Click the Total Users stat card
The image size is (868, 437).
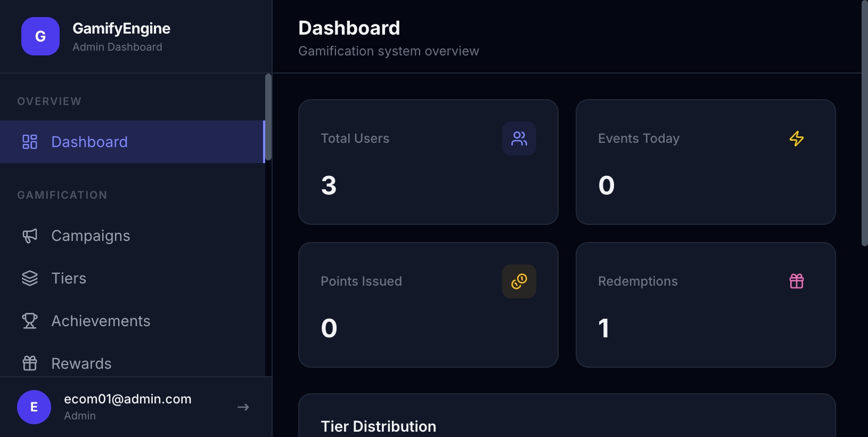pos(429,161)
